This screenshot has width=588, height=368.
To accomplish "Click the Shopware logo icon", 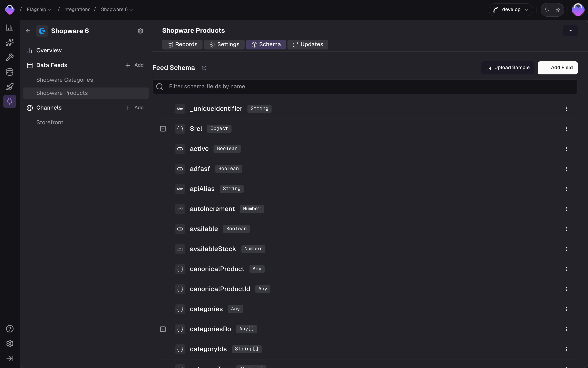I will (42, 31).
